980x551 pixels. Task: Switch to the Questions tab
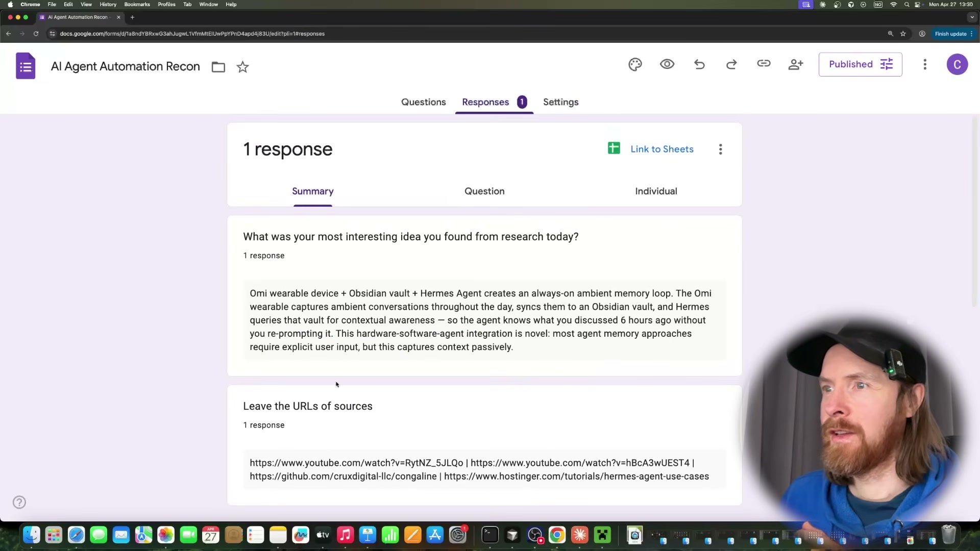pos(423,102)
